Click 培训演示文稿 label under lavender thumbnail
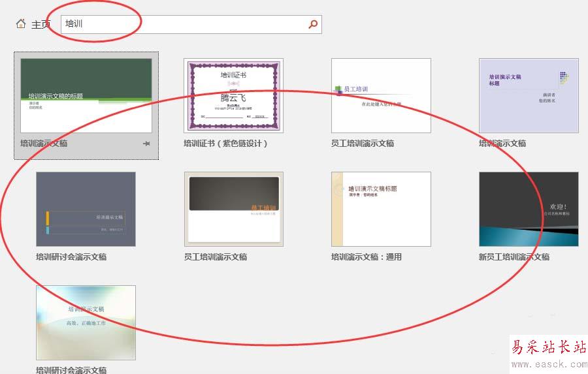The height and width of the screenshot is (374, 588). click(x=502, y=144)
